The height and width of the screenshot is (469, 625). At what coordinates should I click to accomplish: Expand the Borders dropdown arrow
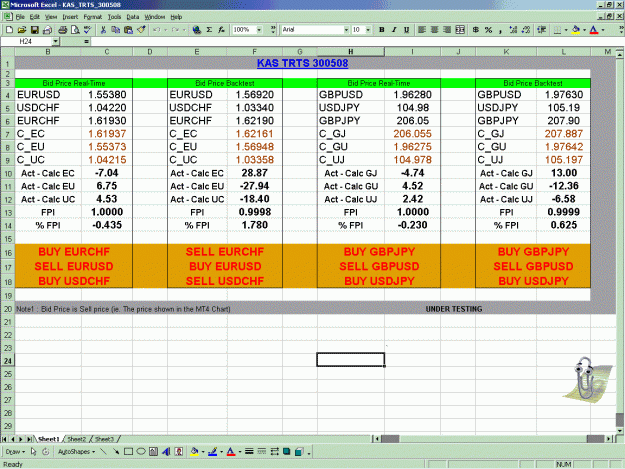[x=566, y=30]
